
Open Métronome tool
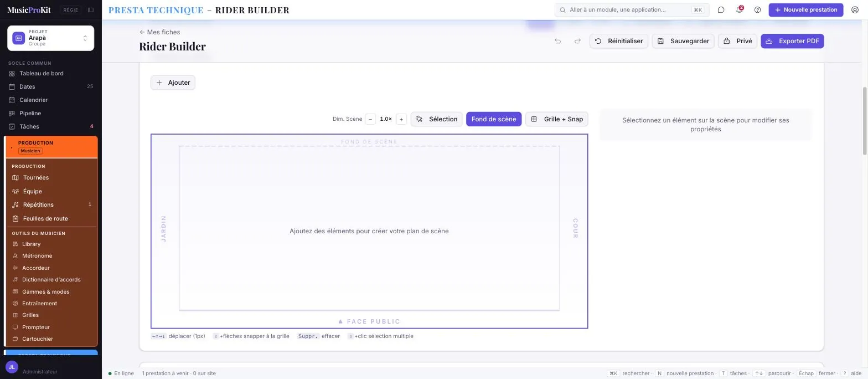[51, 256]
